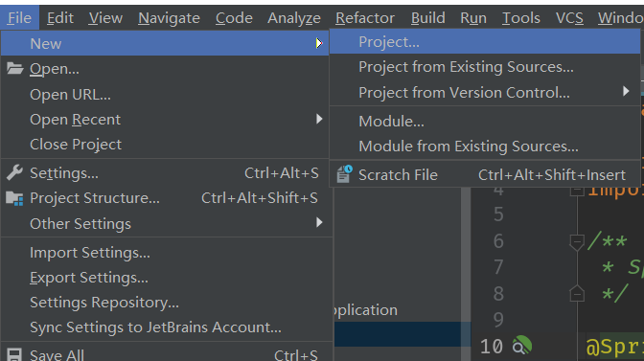The height and width of the screenshot is (361, 644).
Task: Click the Open folder icon
Action: (x=15, y=68)
